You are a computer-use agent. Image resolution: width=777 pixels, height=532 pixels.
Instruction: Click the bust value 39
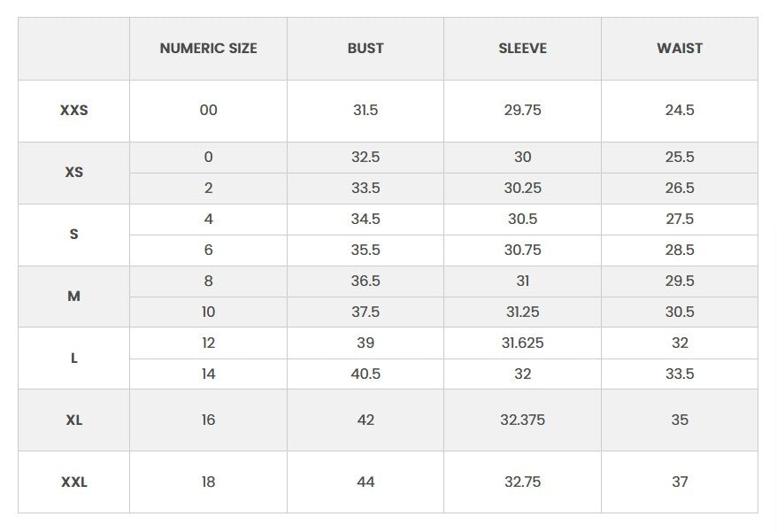point(365,343)
